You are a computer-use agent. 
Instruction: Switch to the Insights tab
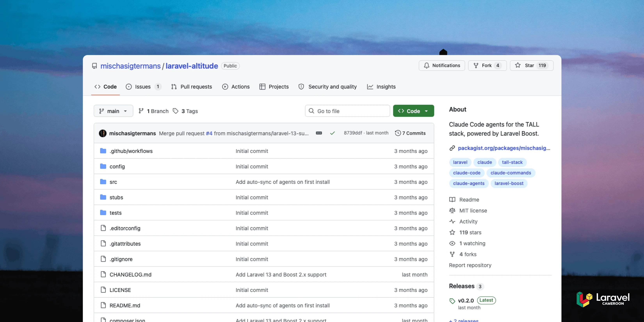pyautogui.click(x=386, y=86)
